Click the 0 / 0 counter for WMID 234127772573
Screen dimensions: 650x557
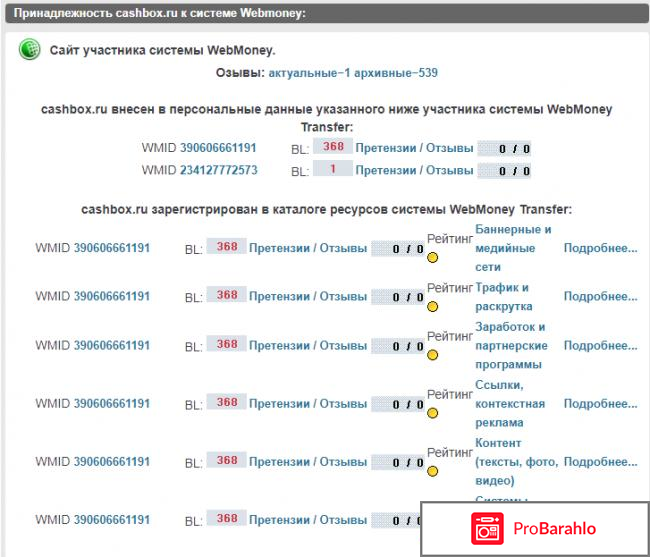tap(504, 171)
